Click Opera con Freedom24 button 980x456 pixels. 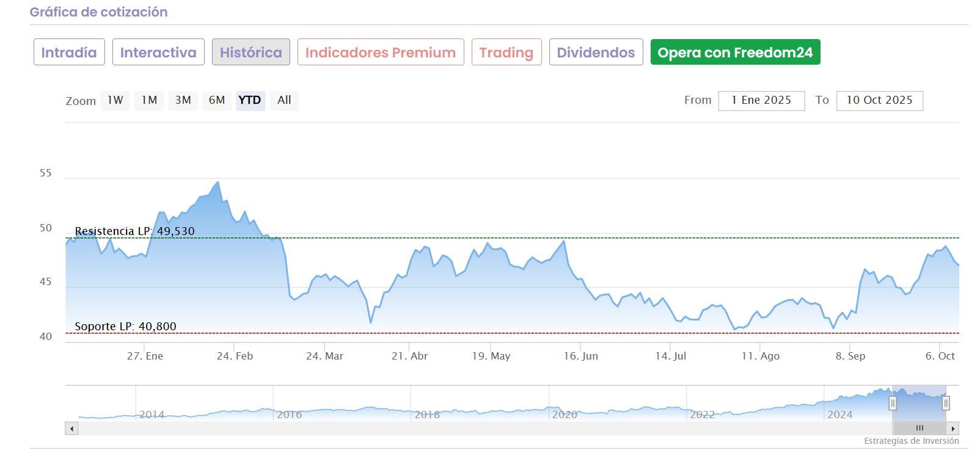point(735,52)
